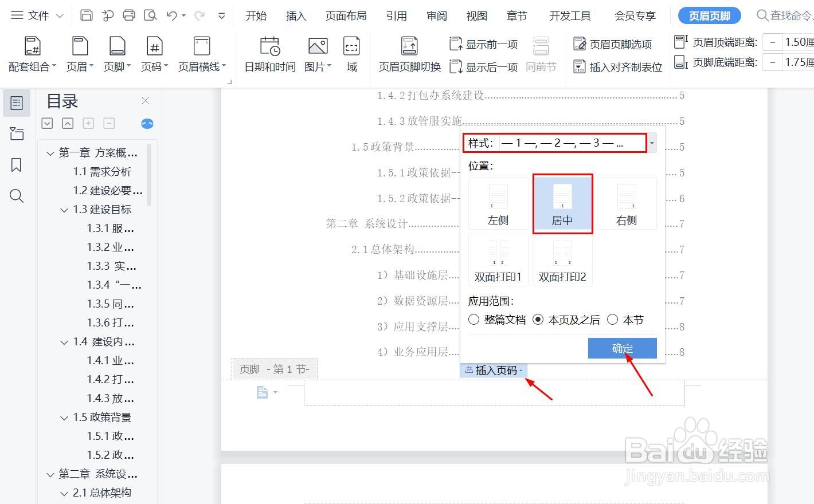Close the 目录 navigation panel
This screenshot has height=504, width=814.
click(145, 100)
